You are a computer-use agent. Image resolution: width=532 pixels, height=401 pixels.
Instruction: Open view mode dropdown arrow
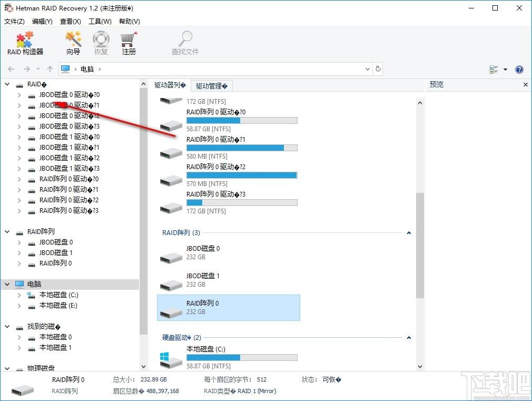pos(505,69)
